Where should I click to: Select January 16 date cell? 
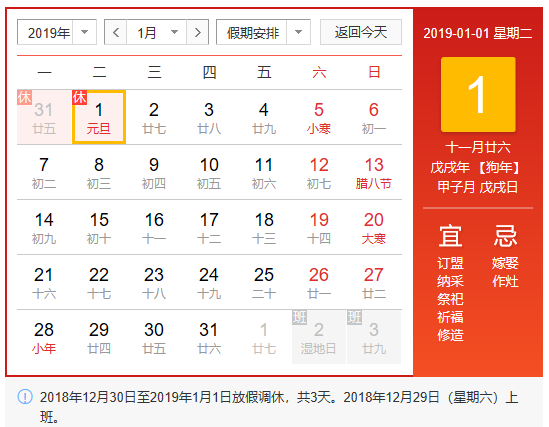154,227
